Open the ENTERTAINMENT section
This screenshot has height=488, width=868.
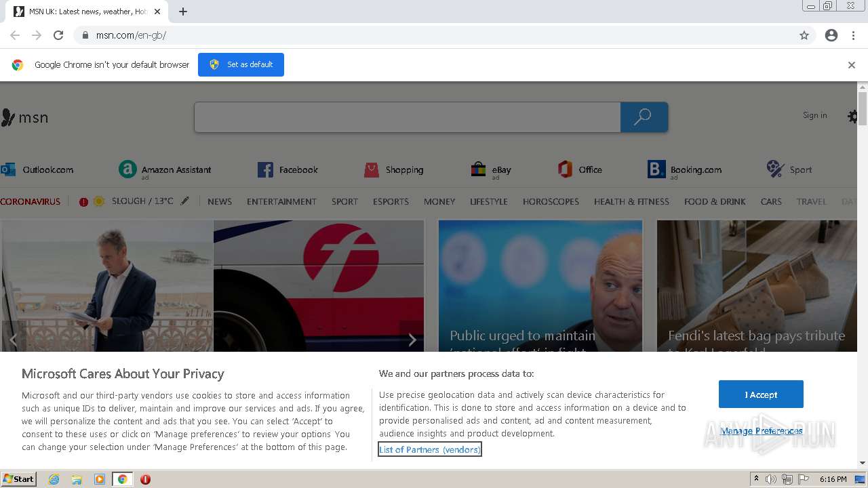click(x=281, y=201)
